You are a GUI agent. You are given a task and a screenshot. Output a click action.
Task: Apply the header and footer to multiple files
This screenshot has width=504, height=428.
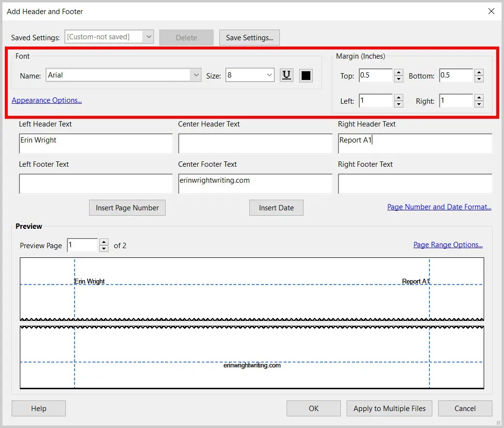tap(389, 408)
